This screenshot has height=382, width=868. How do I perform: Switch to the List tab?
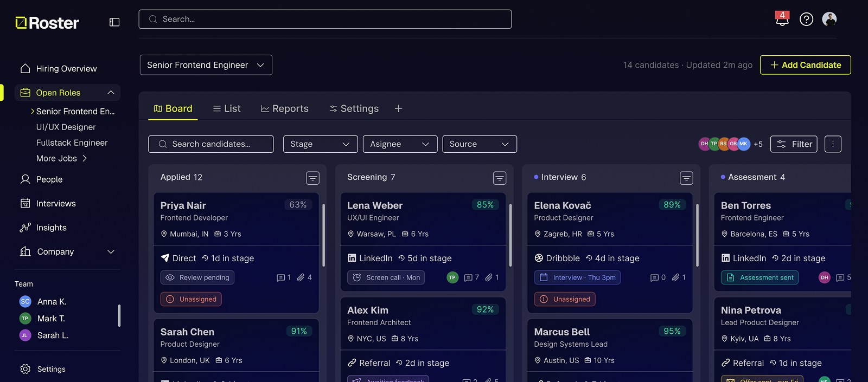(227, 108)
